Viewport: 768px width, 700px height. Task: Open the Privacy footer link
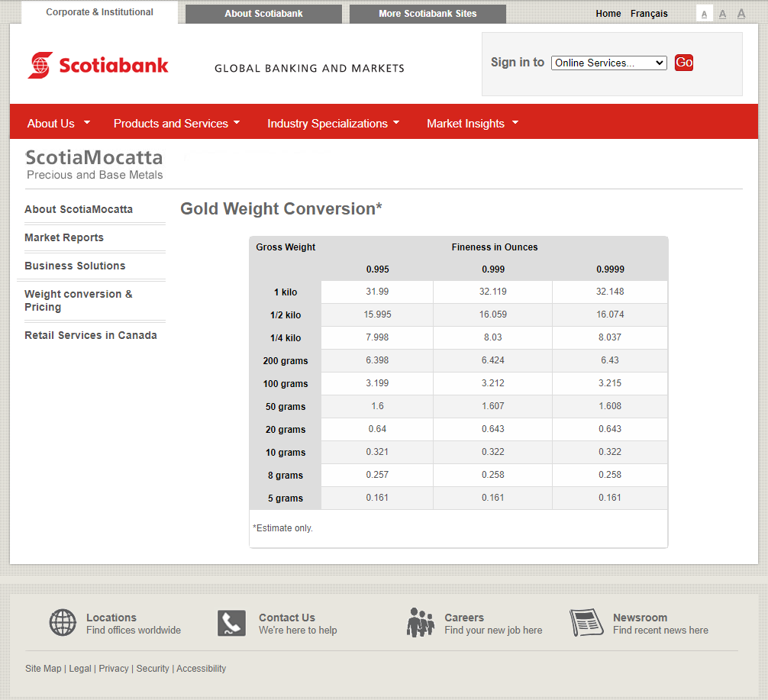114,669
